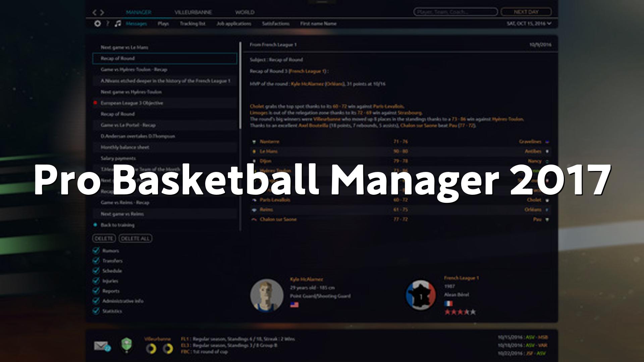Viewport: 644px width, 362px height.
Task: Click the Reims team icon in results
Action: [254, 210]
